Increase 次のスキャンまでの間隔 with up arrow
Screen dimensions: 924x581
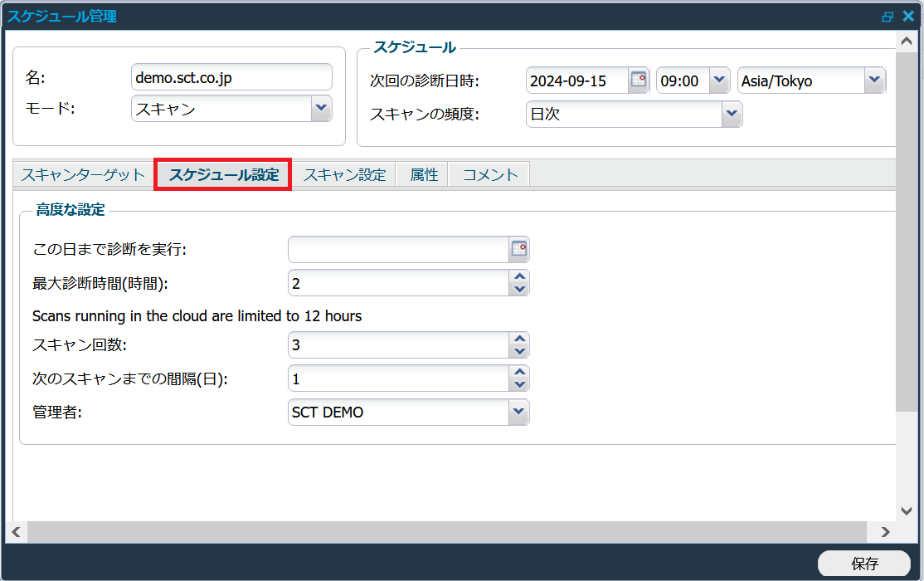(x=519, y=372)
